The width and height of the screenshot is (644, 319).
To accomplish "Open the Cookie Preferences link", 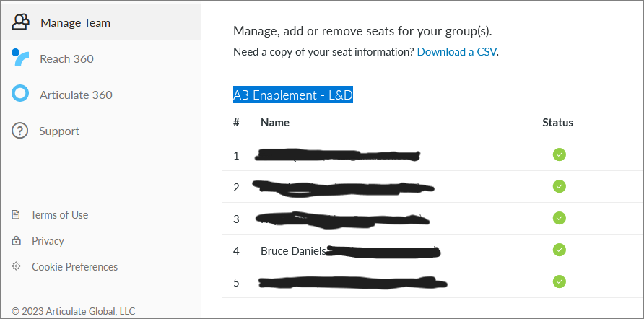I will pyautogui.click(x=75, y=267).
